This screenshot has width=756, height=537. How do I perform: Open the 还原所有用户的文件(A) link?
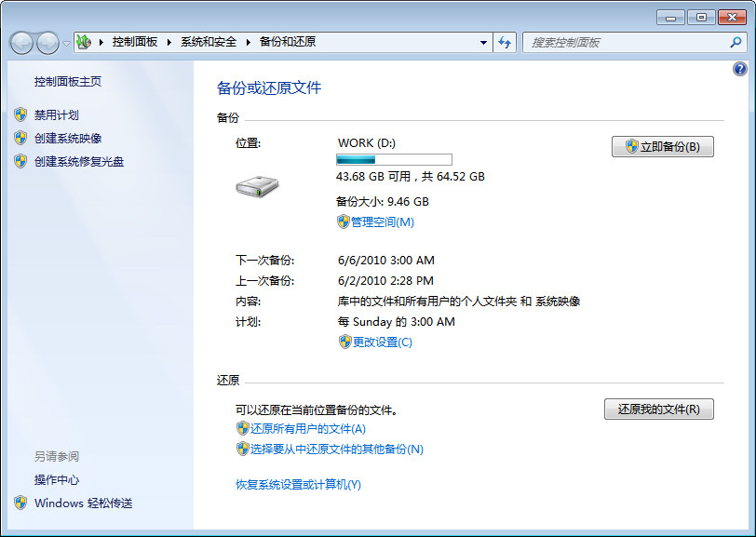[x=307, y=428]
